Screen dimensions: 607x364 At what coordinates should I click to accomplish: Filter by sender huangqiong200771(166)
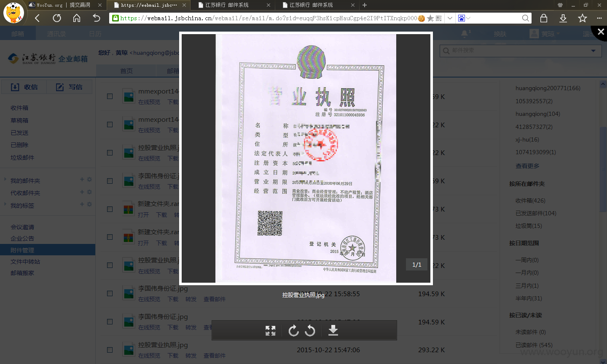548,88
